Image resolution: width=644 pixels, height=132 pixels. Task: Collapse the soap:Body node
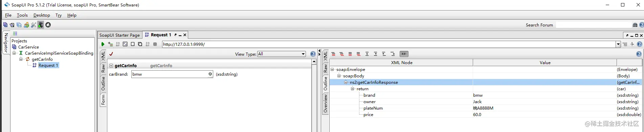(339, 76)
